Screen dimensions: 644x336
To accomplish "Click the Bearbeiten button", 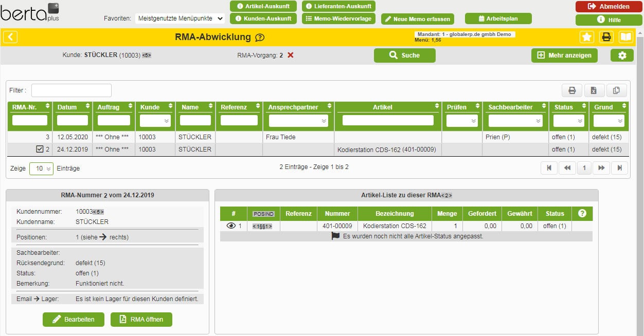I will click(x=74, y=320).
